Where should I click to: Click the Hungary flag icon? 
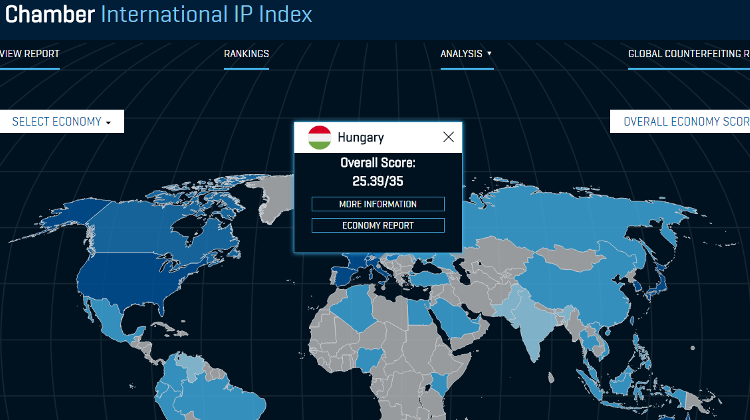point(320,137)
